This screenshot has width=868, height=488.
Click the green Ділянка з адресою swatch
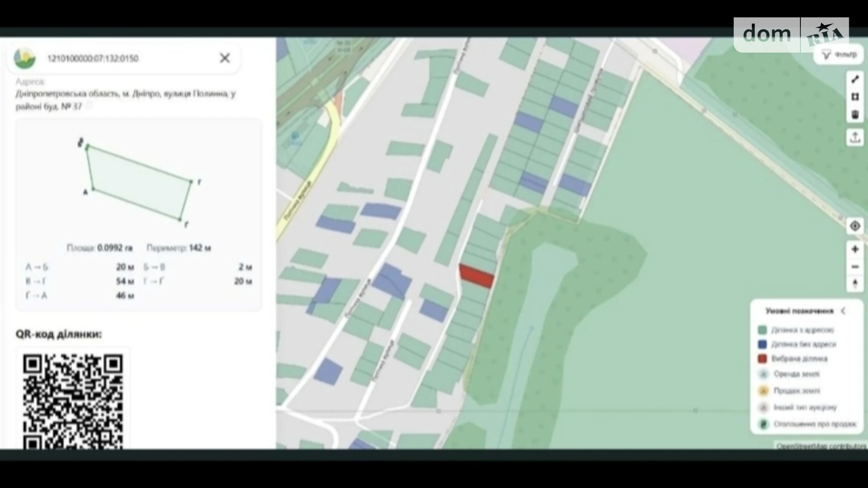tap(762, 330)
